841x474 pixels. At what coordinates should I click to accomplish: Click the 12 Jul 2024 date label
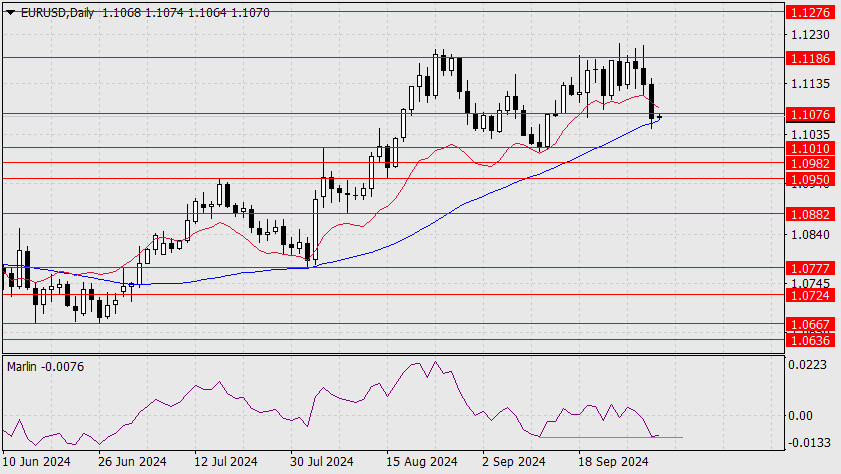coord(226,462)
